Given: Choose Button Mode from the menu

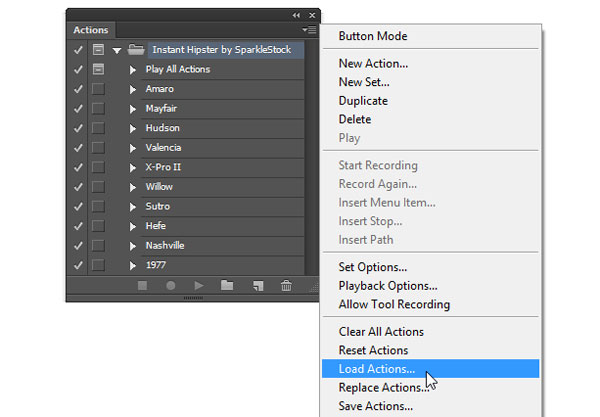Looking at the screenshot, I should coord(430,36).
